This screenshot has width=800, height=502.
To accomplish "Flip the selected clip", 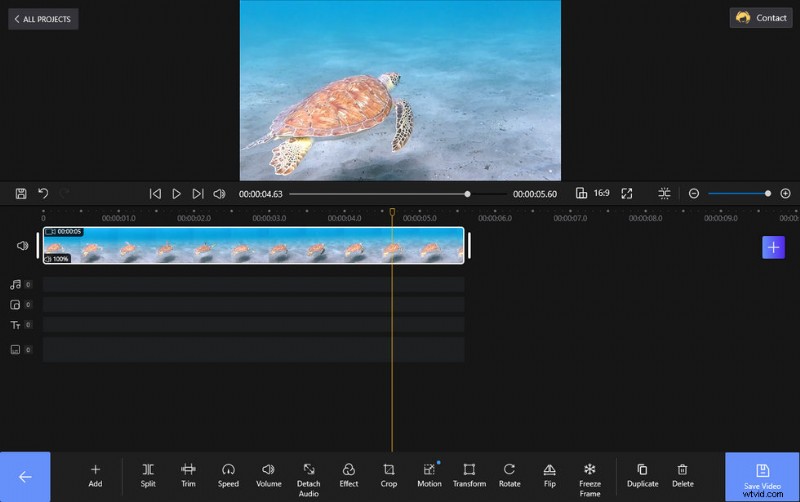I will [549, 474].
